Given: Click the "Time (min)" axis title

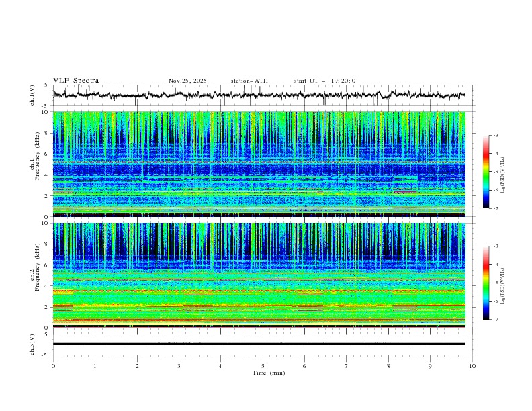Looking at the screenshot, I should [x=269, y=373].
